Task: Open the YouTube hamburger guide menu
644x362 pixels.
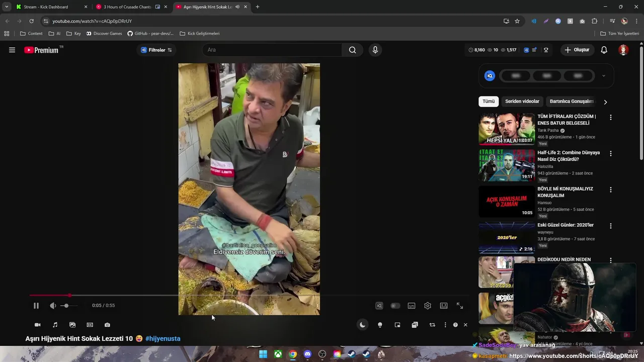Action: click(x=12, y=50)
